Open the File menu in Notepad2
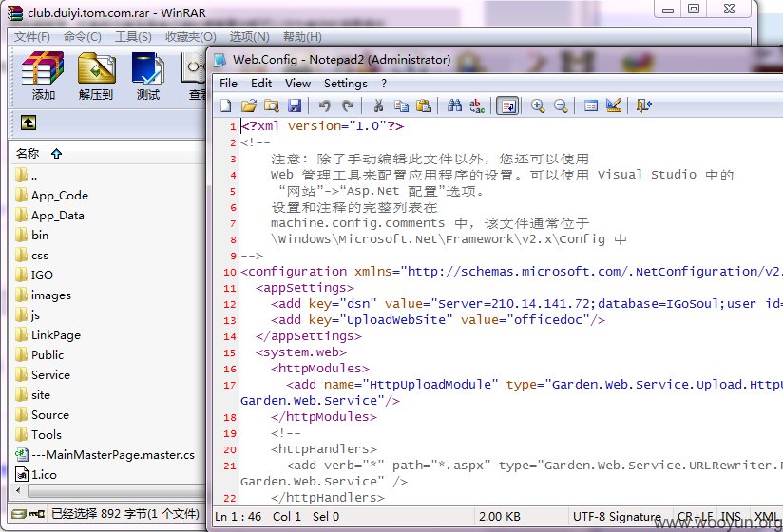Screen dimensions: 783x532 pyautogui.click(x=228, y=84)
